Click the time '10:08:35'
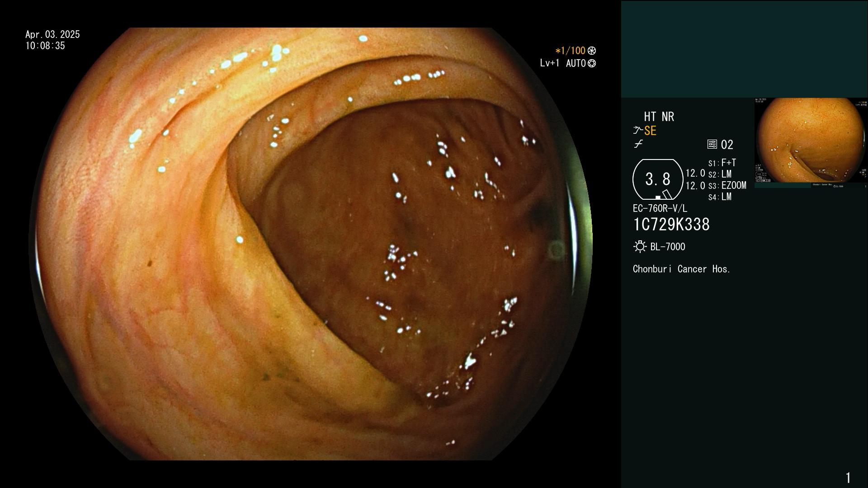Viewport: 868px width, 488px height. 45,46
